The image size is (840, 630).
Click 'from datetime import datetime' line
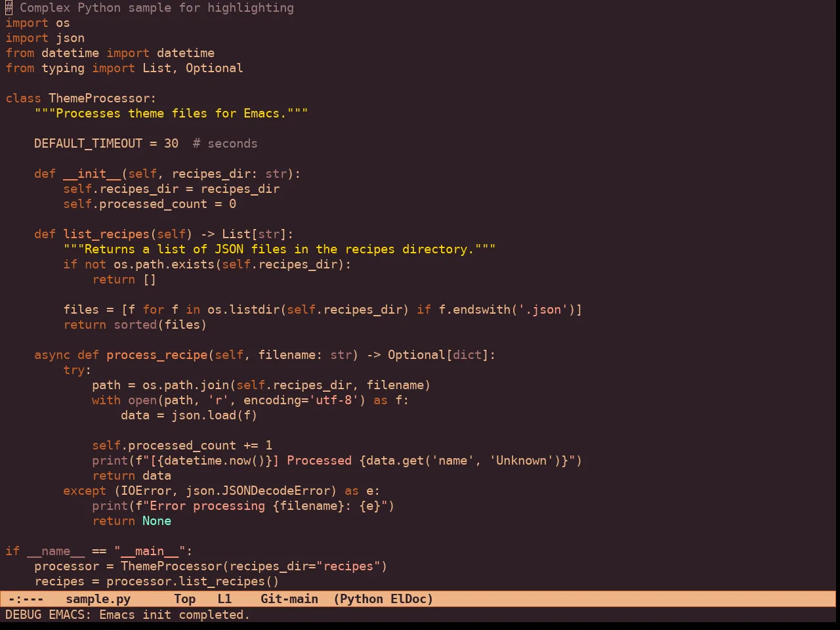click(x=110, y=53)
